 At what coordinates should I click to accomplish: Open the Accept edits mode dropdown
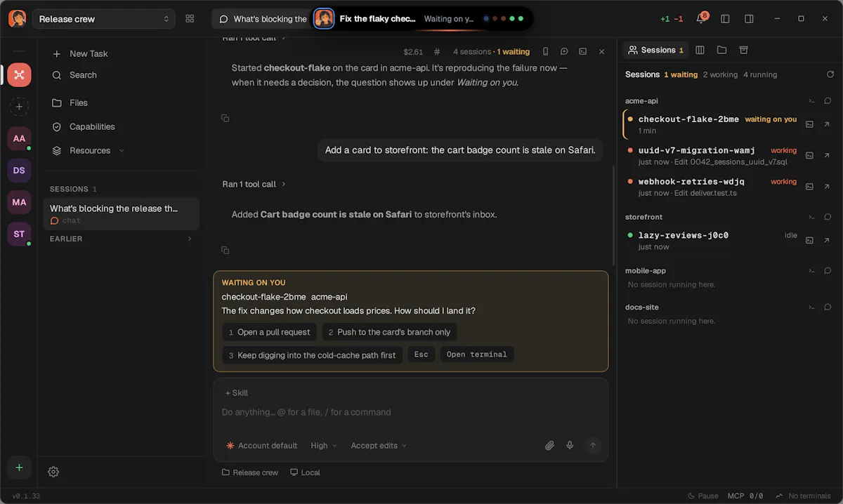click(x=379, y=446)
